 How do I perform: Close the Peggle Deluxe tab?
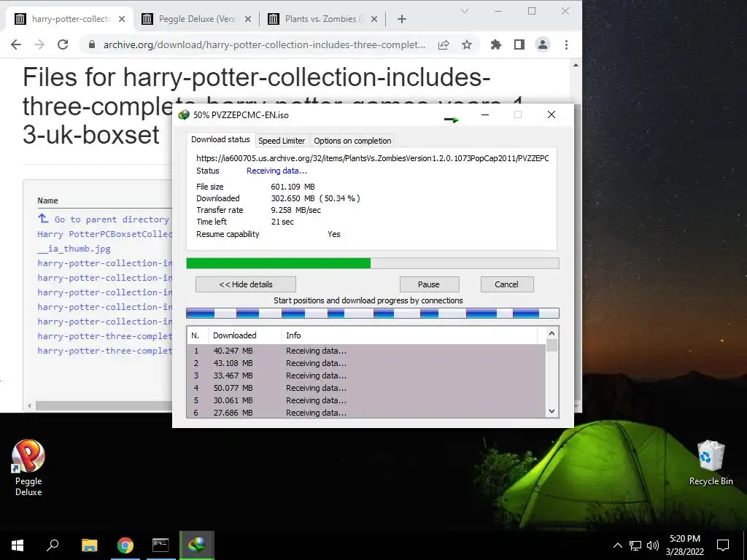[x=248, y=19]
